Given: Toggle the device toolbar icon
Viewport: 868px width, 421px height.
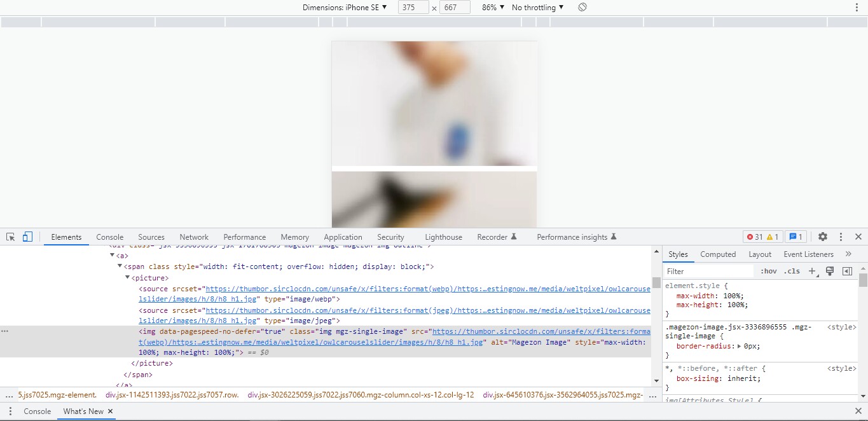Looking at the screenshot, I should point(27,236).
